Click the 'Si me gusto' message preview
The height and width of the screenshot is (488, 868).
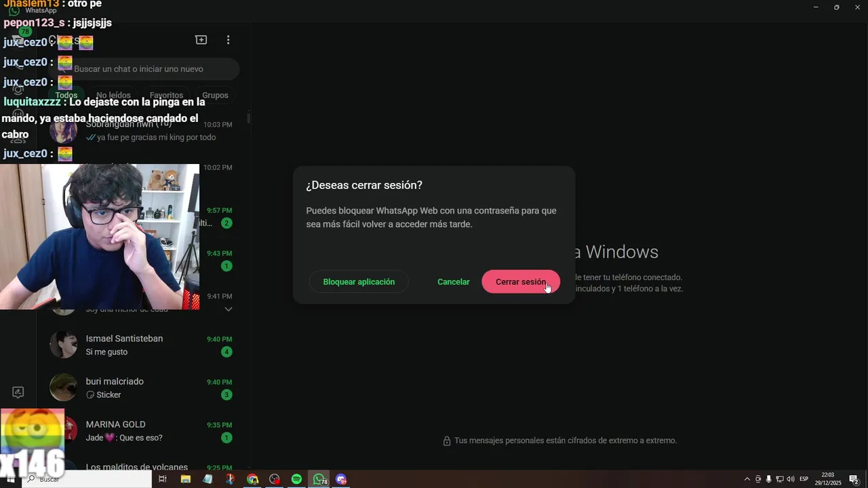coord(106,352)
